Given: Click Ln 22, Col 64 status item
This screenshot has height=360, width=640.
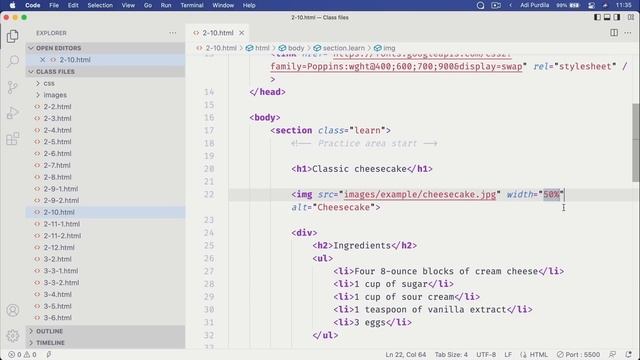Looking at the screenshot, I should [x=405, y=355].
